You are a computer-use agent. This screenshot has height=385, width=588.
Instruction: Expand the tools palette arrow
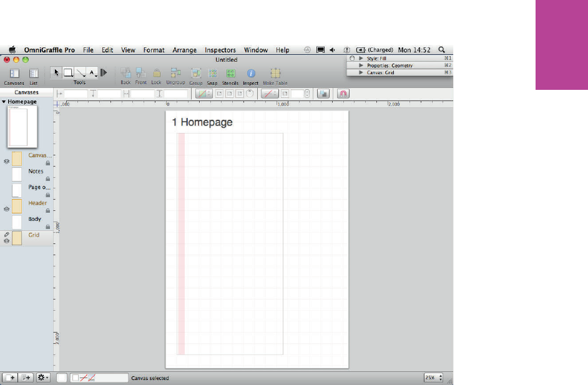pos(104,72)
